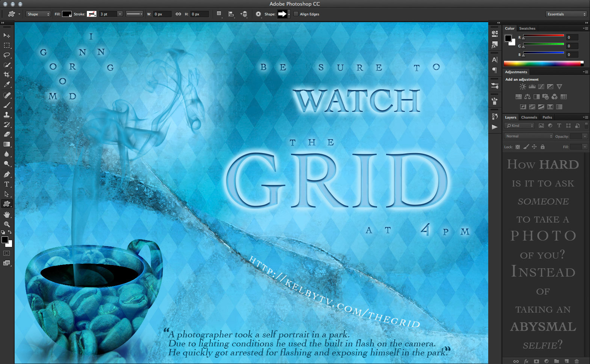The image size is (590, 364).
Task: Open the Actions panel play icon
Action: click(495, 127)
